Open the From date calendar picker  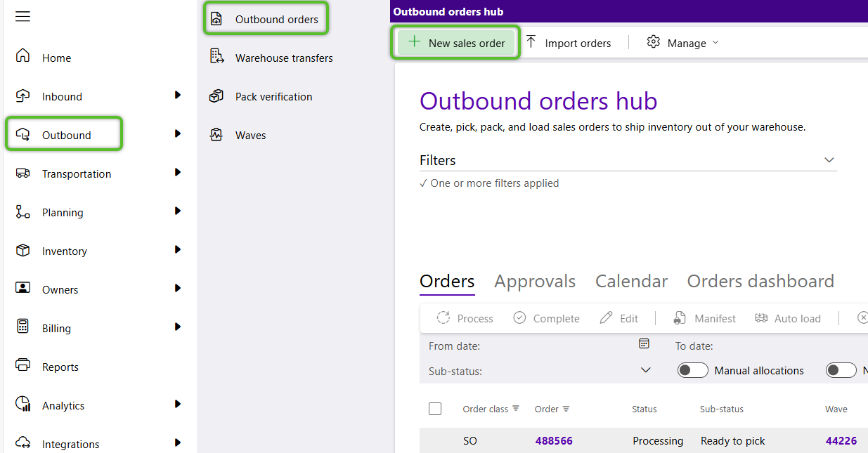644,343
